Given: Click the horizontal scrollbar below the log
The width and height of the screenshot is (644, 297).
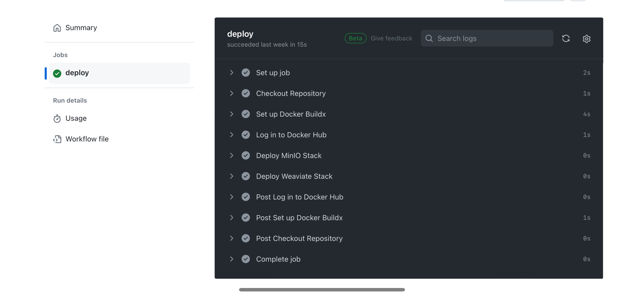Looking at the screenshot, I should point(322,290).
